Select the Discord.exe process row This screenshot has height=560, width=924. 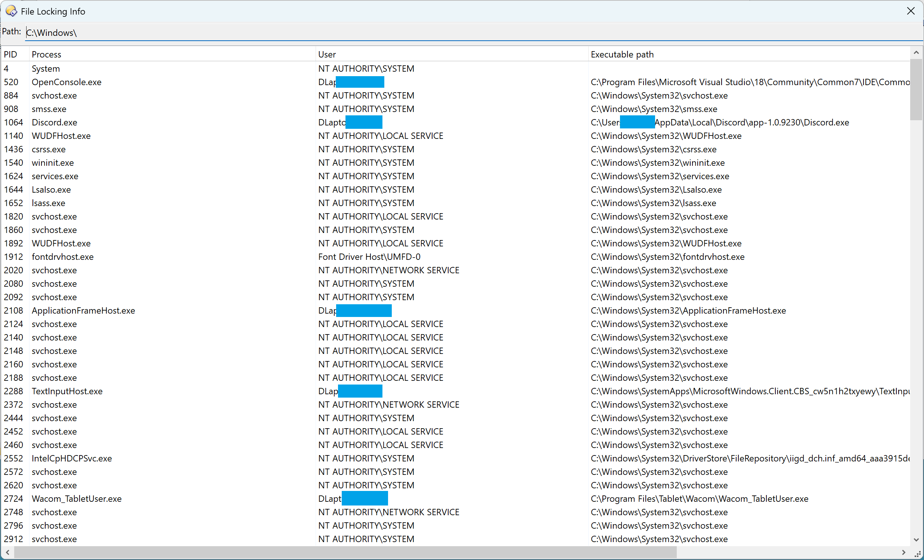click(x=55, y=122)
